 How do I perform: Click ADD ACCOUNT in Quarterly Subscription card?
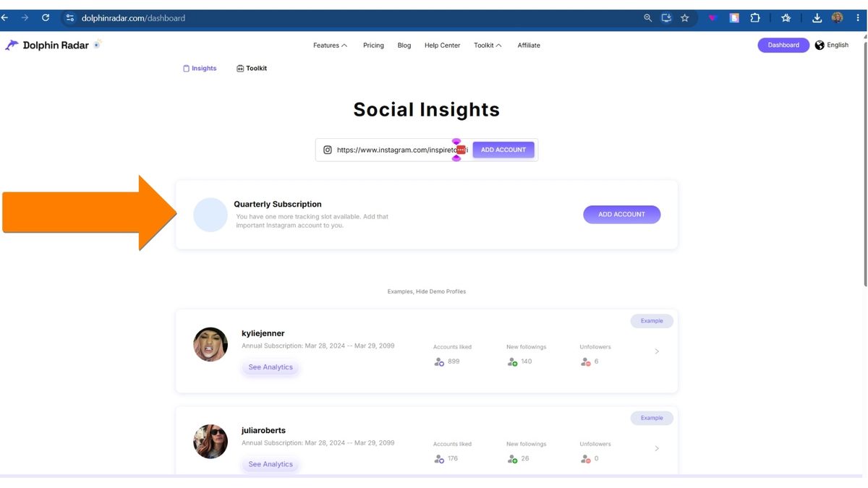621,215
